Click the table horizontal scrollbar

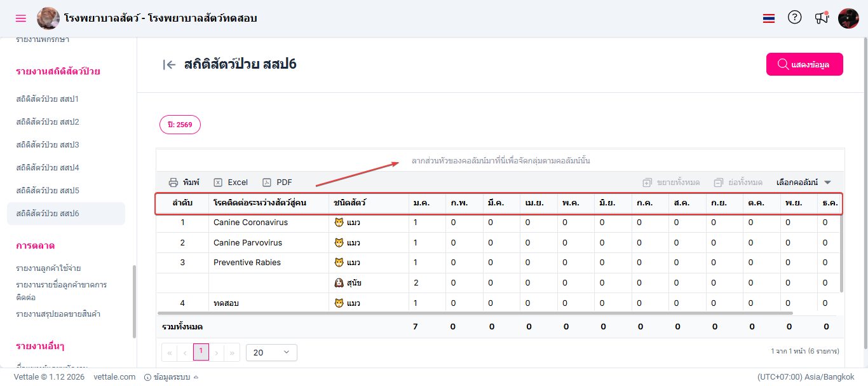point(475,313)
